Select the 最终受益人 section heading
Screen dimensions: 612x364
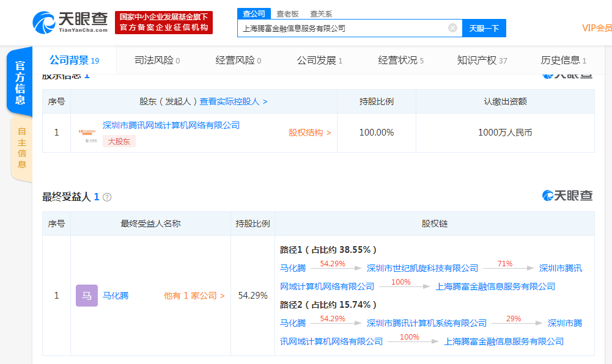tap(67, 197)
